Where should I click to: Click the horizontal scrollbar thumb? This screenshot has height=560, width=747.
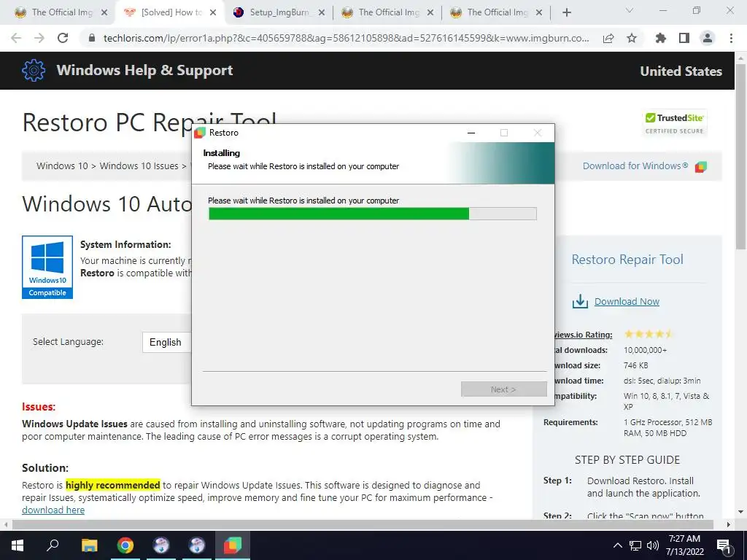(363, 524)
